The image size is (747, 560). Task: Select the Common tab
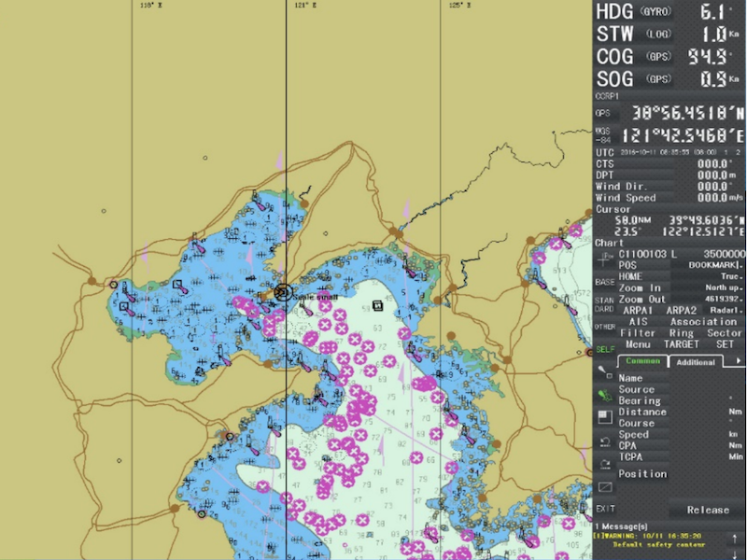642,362
